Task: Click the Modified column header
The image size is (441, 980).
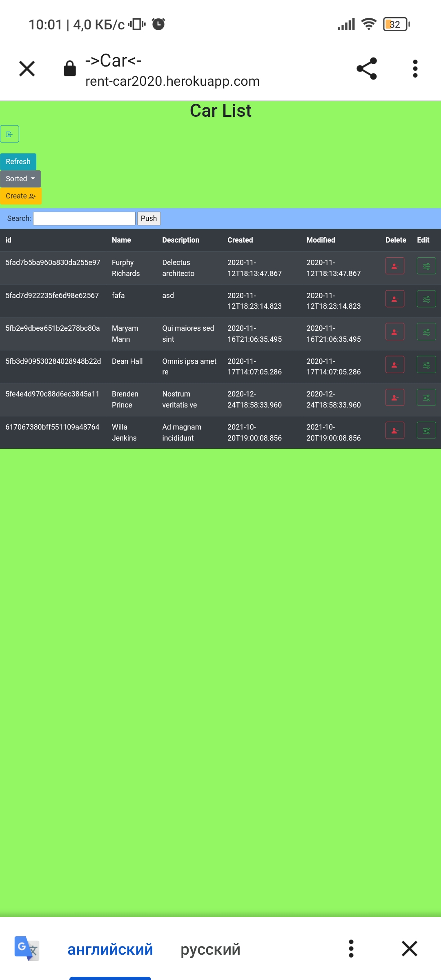Action: pos(321,240)
